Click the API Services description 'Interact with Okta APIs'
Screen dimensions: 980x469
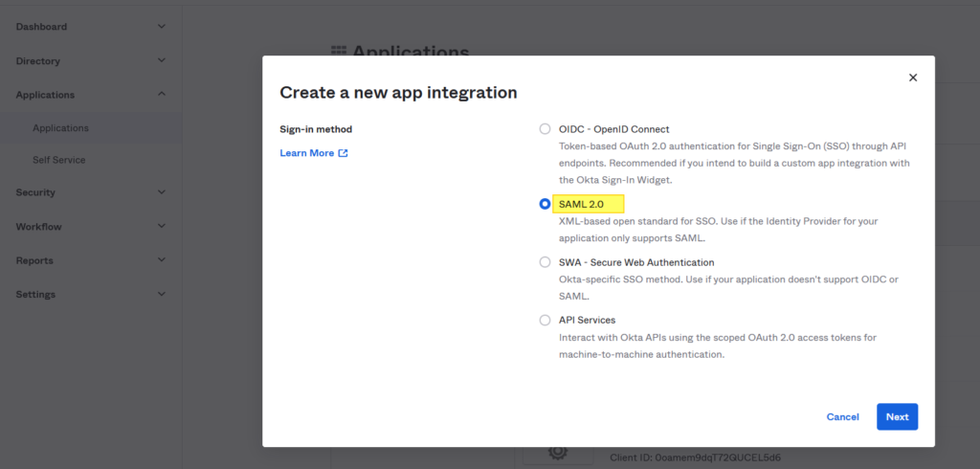[718, 346]
